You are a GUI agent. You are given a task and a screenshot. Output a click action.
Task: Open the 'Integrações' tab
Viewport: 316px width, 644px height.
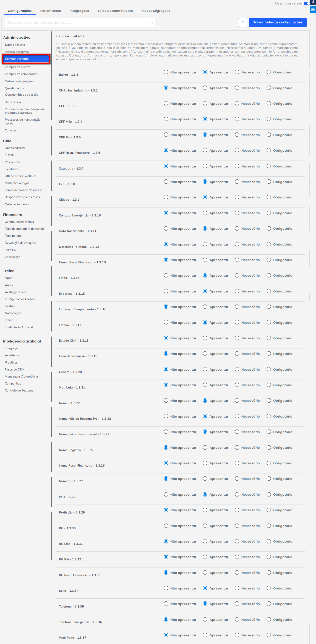click(x=79, y=11)
